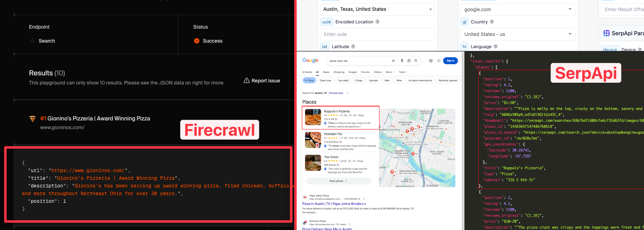Click the Google Lens image search icon

pyautogui.click(x=409, y=61)
